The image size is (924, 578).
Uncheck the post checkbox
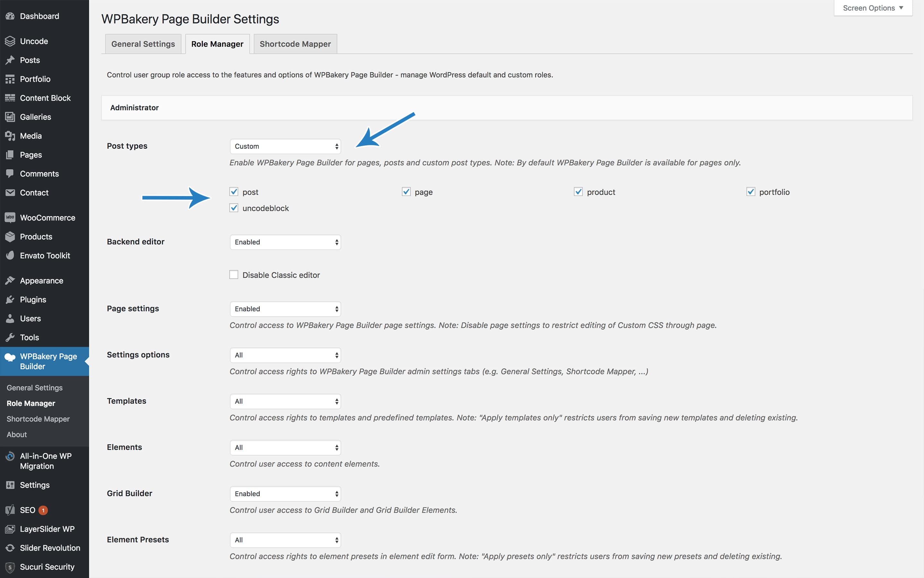click(x=234, y=192)
